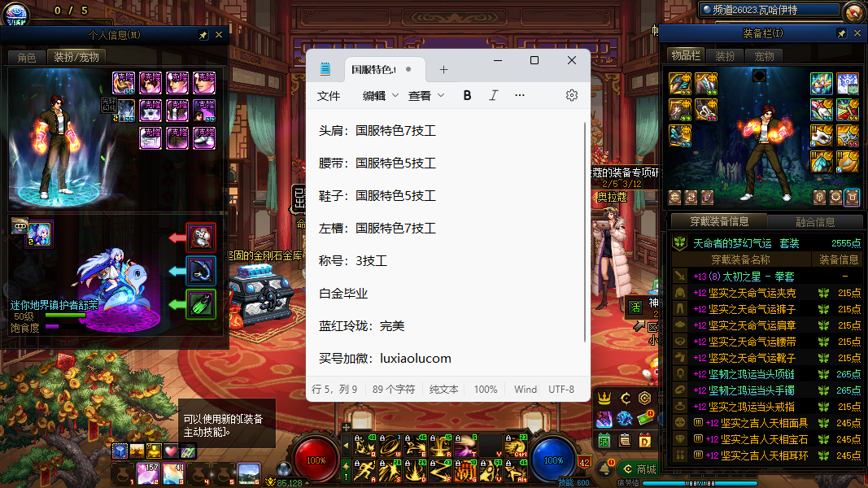Toggle italic formatting in Notepad

click(493, 95)
